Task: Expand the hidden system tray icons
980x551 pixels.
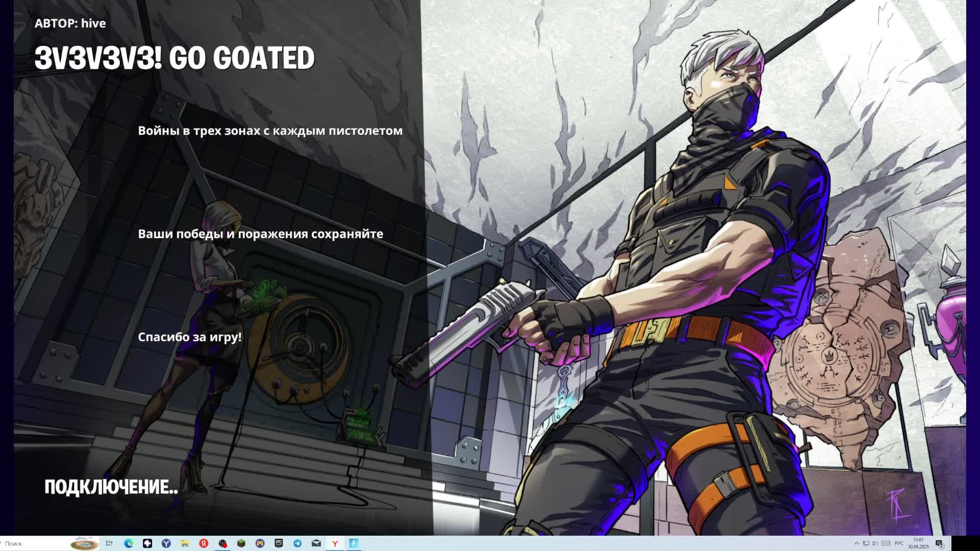Action: (x=856, y=543)
